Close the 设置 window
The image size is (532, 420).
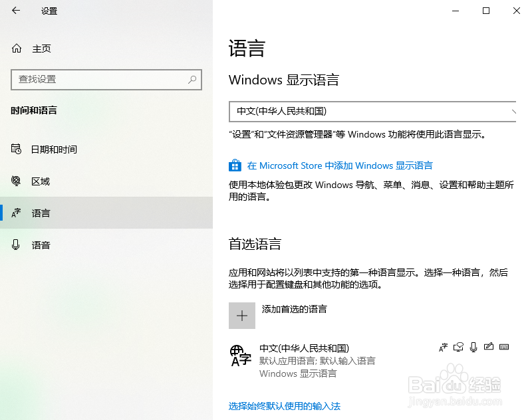[x=517, y=11]
